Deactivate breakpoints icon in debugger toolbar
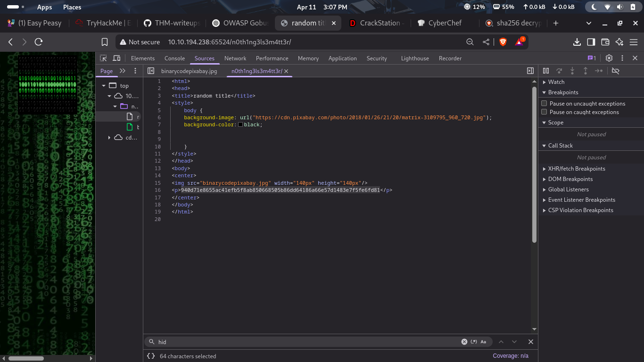 point(615,71)
